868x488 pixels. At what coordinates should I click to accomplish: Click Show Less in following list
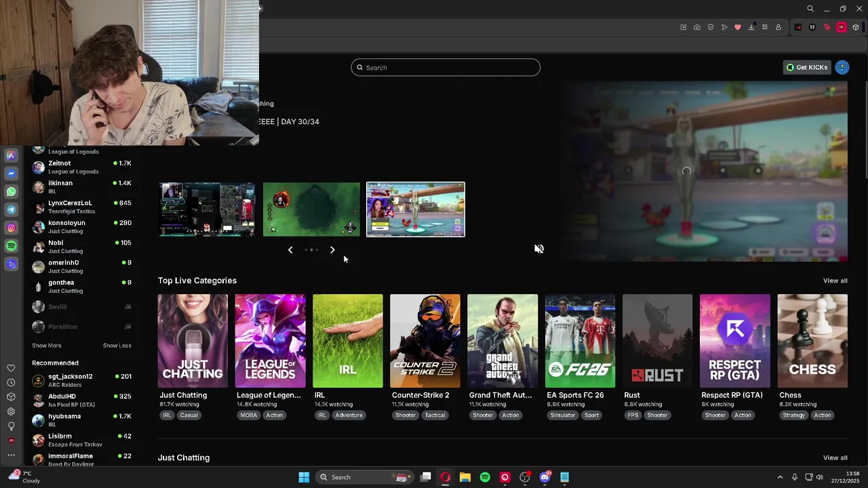pyautogui.click(x=117, y=346)
